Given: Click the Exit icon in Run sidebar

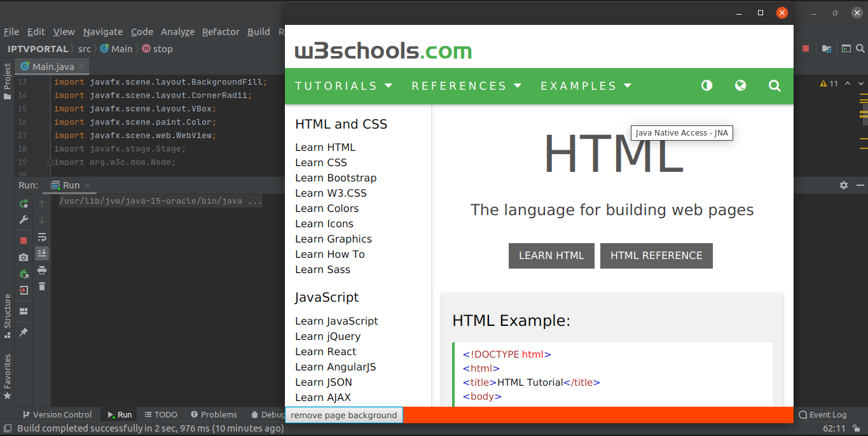Looking at the screenshot, I should (x=24, y=290).
